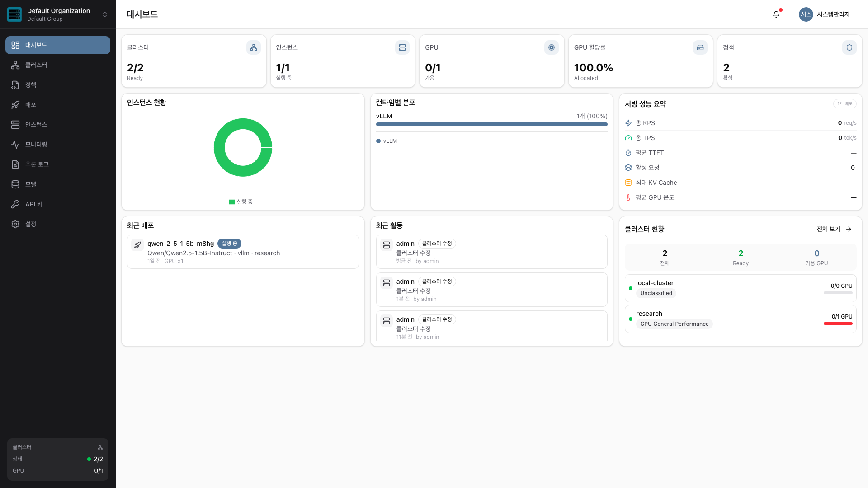Click the sidebar cluster status widget icon

[x=100, y=447]
